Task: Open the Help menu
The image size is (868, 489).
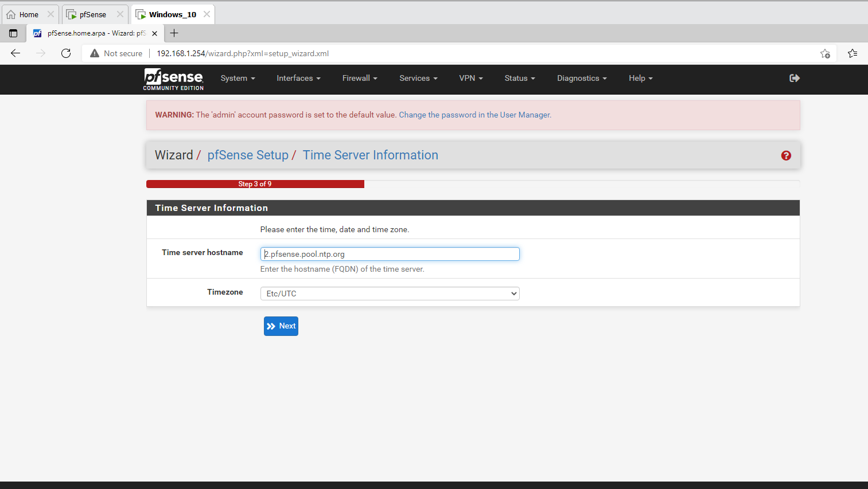Action: pyautogui.click(x=641, y=78)
